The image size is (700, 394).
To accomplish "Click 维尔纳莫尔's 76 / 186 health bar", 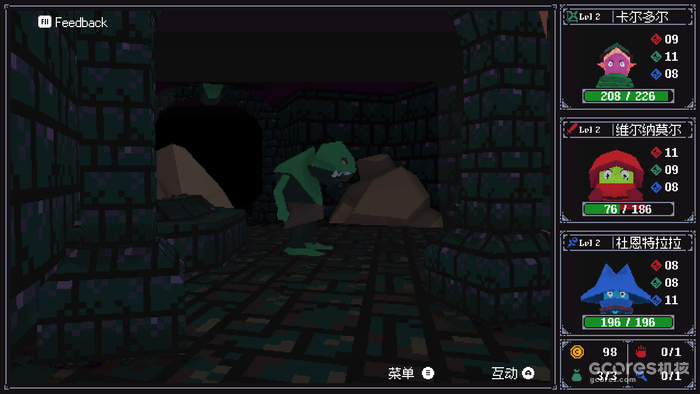I will (628, 209).
